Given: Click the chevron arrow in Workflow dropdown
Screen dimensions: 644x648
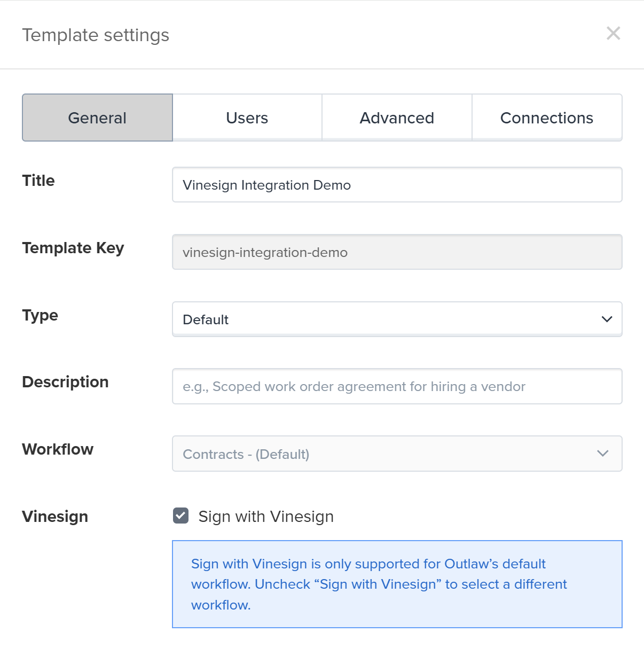Looking at the screenshot, I should (603, 454).
